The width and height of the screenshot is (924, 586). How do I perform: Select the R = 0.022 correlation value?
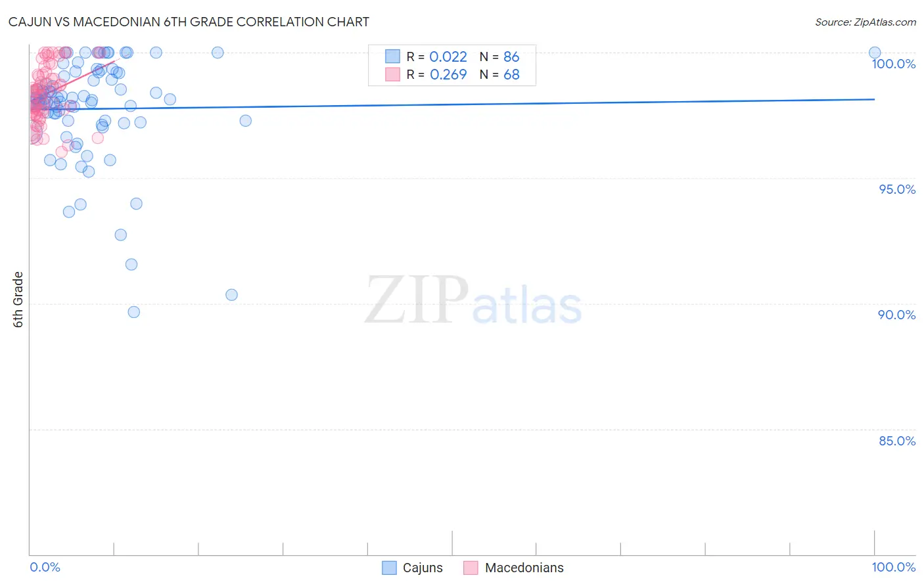point(437,56)
